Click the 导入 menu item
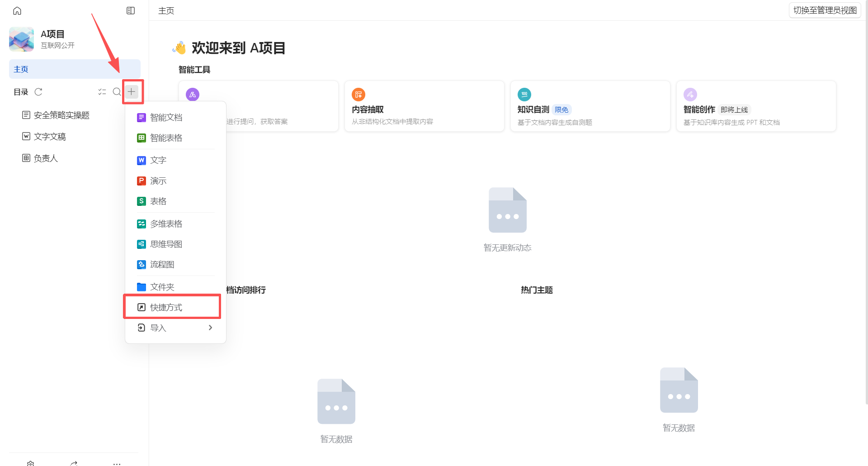868x466 pixels. (x=175, y=328)
